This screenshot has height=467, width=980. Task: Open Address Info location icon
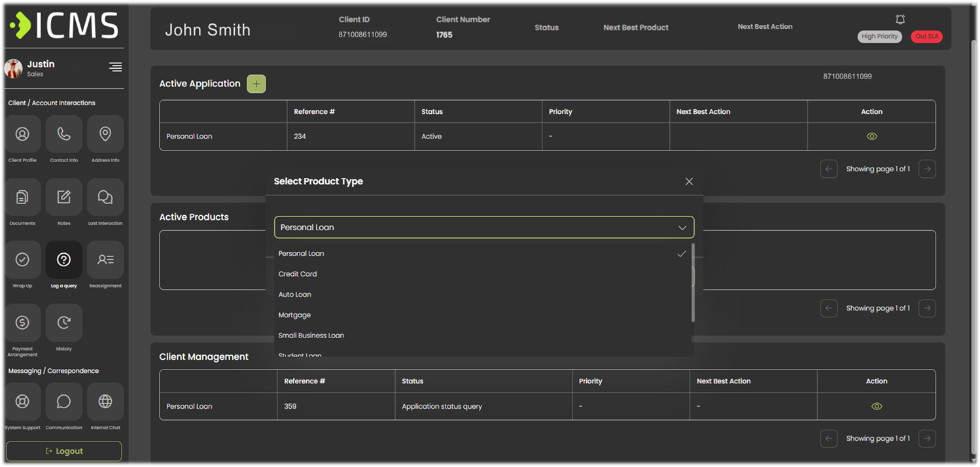coord(105,134)
